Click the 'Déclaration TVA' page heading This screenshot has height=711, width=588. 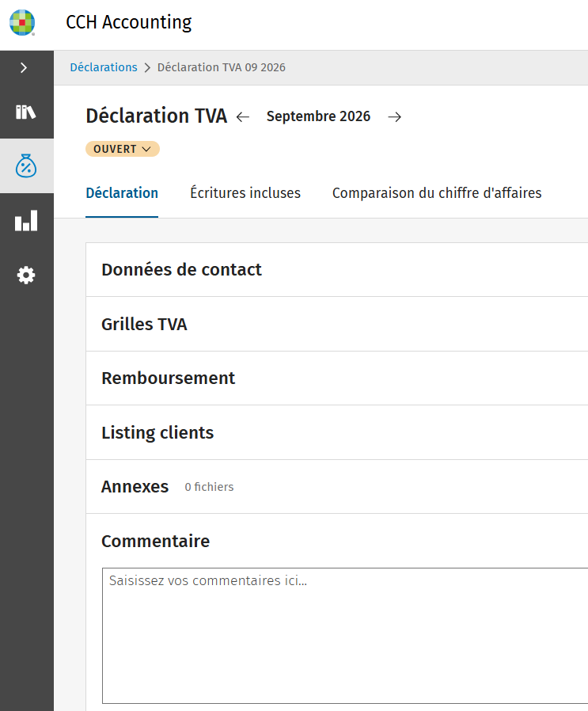(157, 116)
